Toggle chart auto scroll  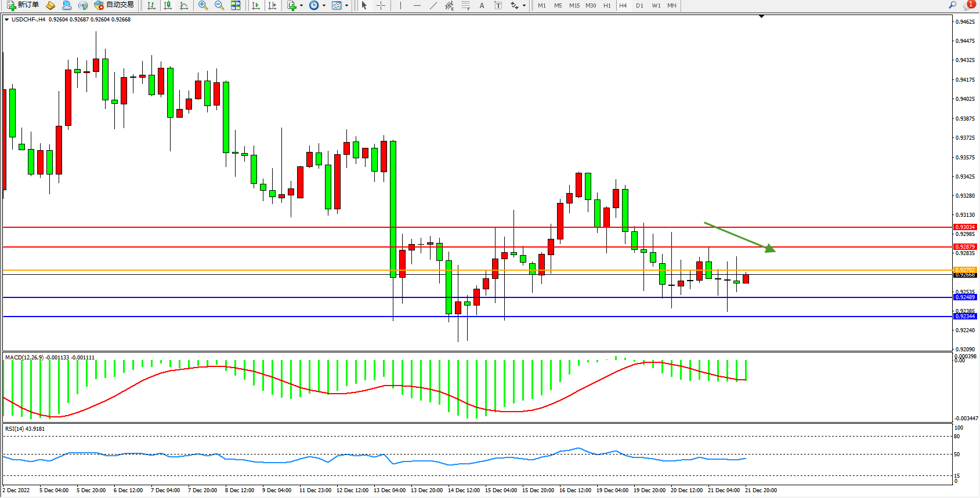(x=256, y=5)
